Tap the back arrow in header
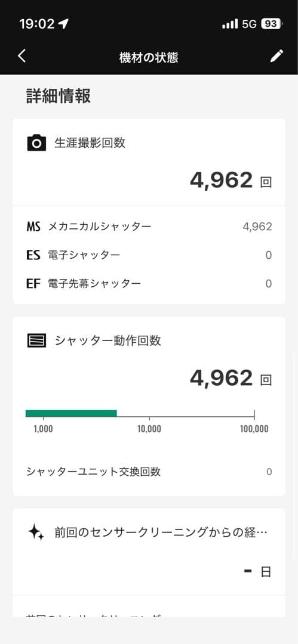This screenshot has width=298, height=644. [22, 56]
